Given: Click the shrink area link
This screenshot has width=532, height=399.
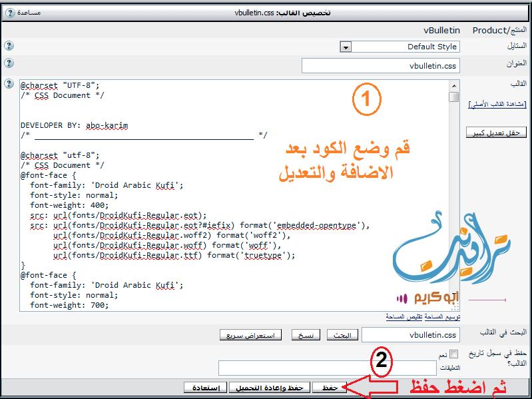Looking at the screenshot, I should pos(404,316).
